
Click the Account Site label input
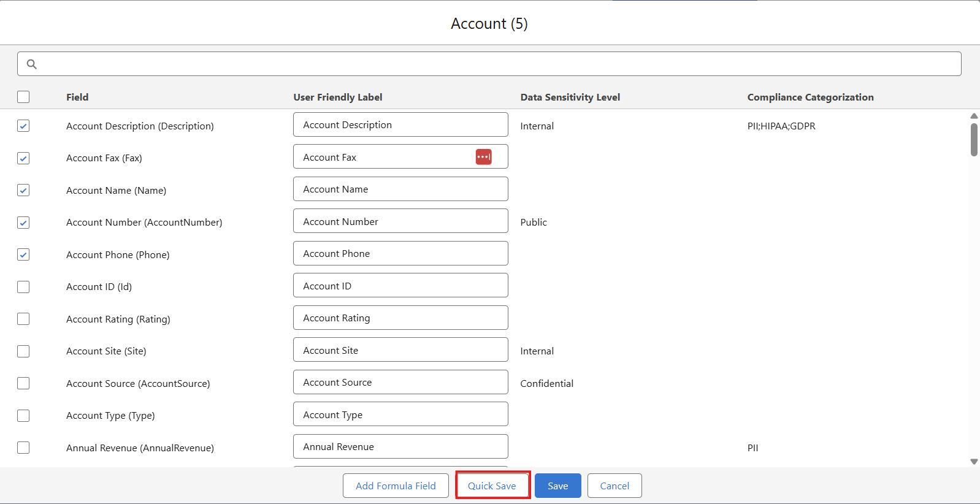(x=400, y=350)
